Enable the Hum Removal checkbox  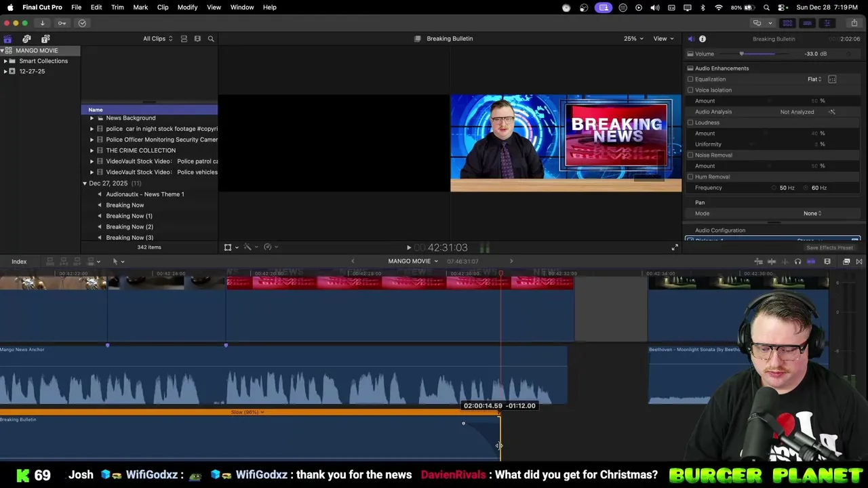click(690, 177)
